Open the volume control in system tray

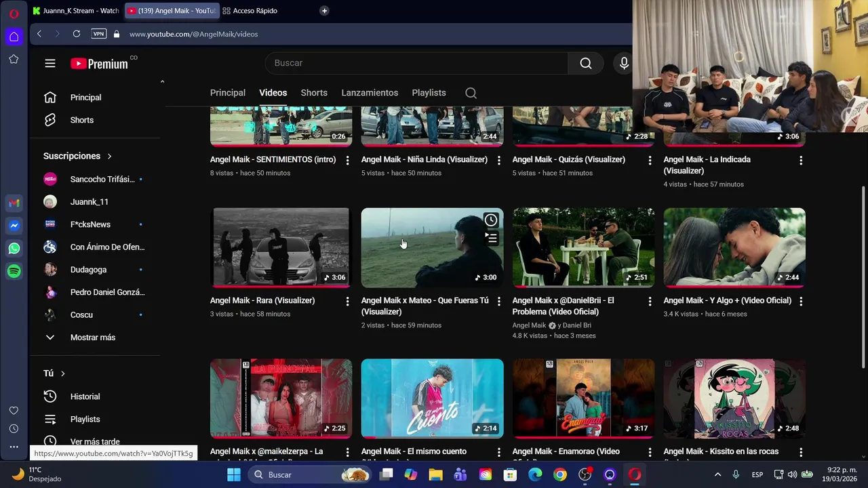click(792, 474)
